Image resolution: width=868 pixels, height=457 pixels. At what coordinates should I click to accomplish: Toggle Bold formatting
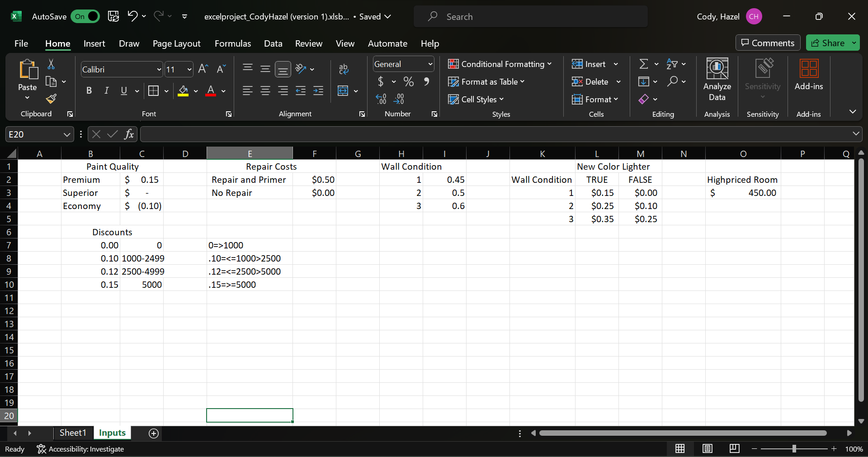click(x=89, y=91)
